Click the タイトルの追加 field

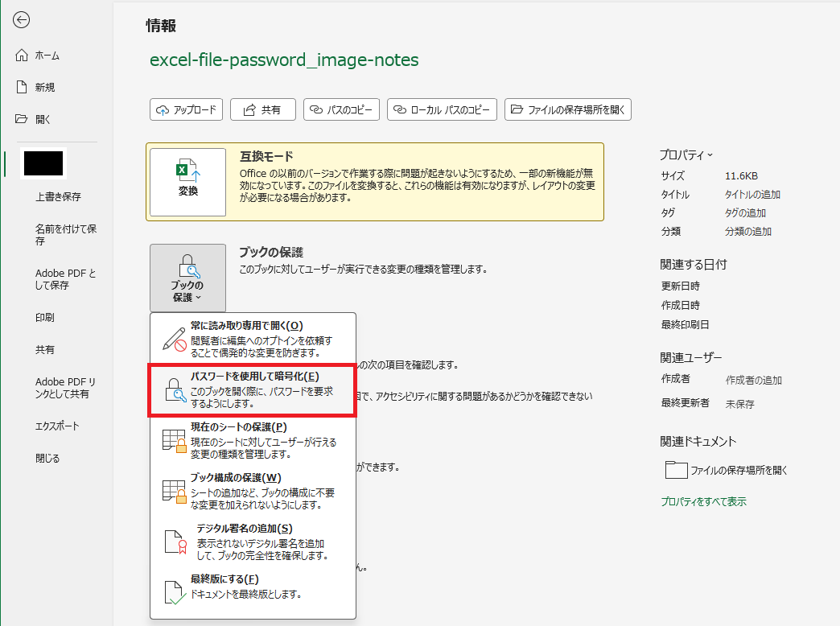[752, 194]
